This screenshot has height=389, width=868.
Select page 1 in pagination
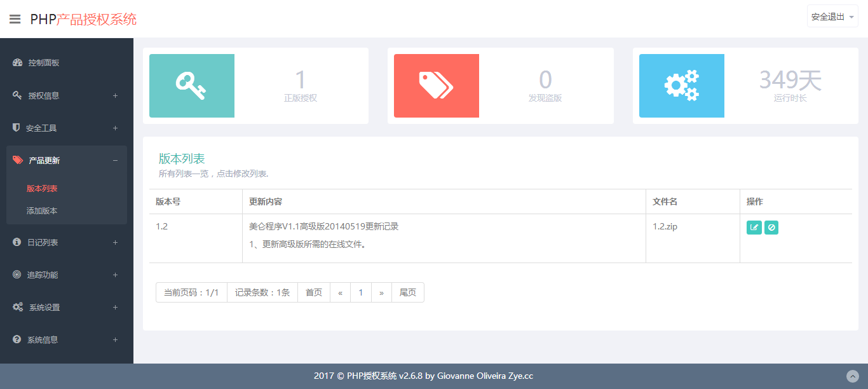361,292
